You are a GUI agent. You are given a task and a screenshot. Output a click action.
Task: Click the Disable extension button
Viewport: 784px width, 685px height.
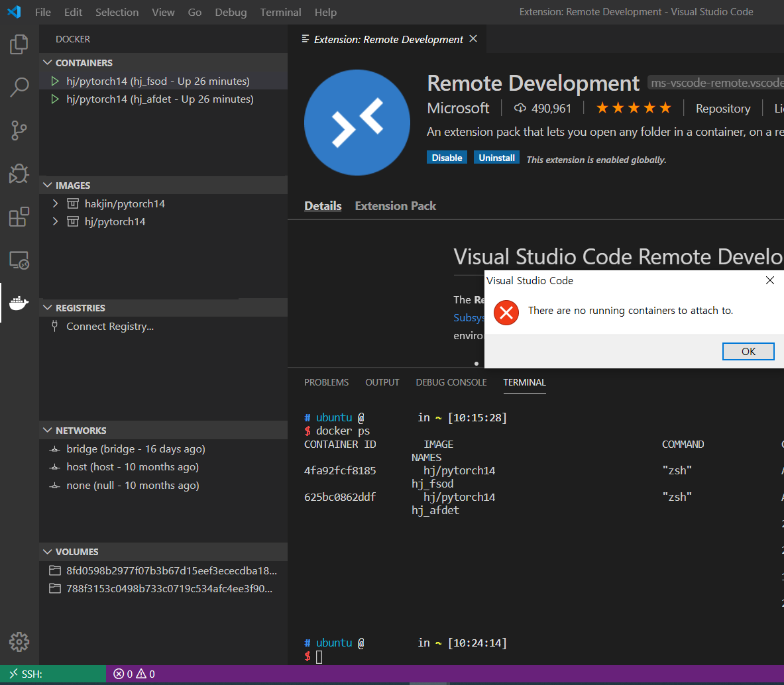click(447, 158)
